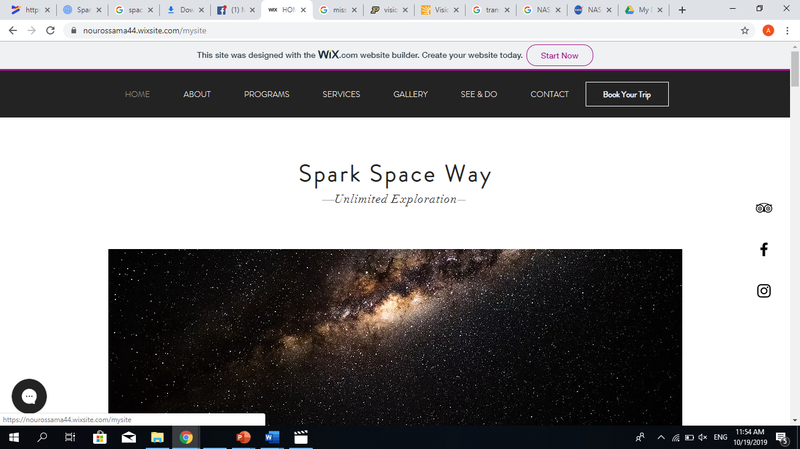Launch Microsoft Store from taskbar
Screen dimensions: 800x449
[99, 437]
